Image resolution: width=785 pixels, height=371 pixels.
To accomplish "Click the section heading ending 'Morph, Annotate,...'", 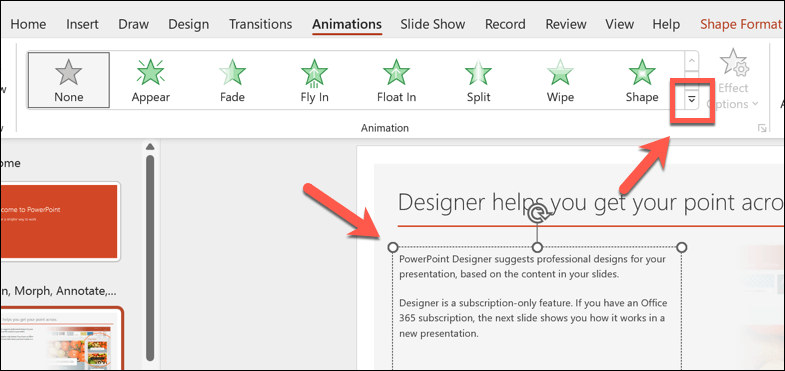I will 60,291.
